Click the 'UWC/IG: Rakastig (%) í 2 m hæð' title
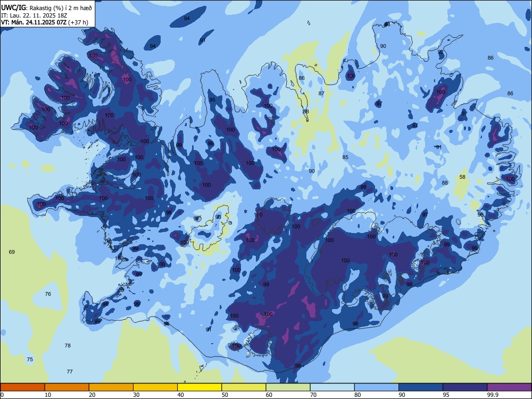This screenshot has height=399, width=532. pos(46,8)
